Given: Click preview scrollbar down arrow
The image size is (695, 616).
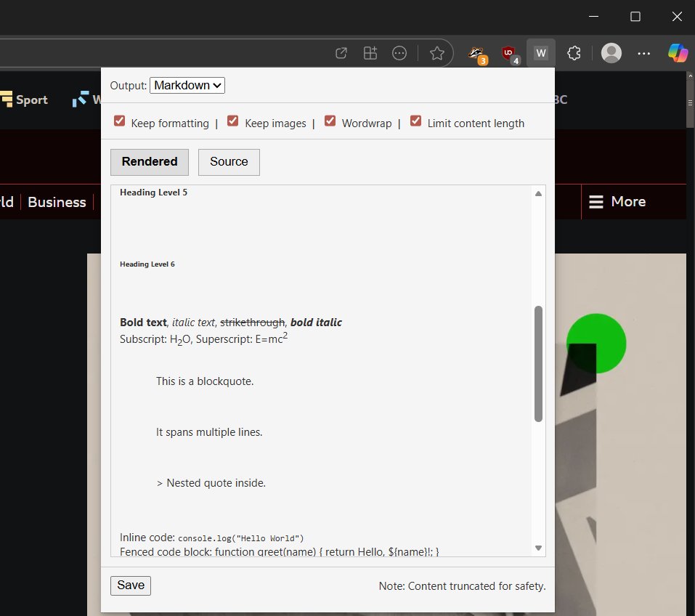Looking at the screenshot, I should (538, 548).
